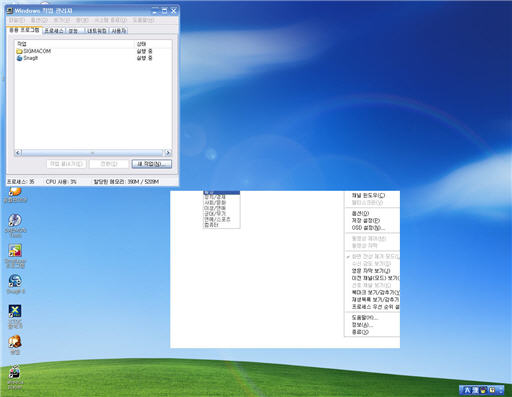Screen dimensions: 512x397
Task: Select the SnagIt task entry
Action: point(93,58)
